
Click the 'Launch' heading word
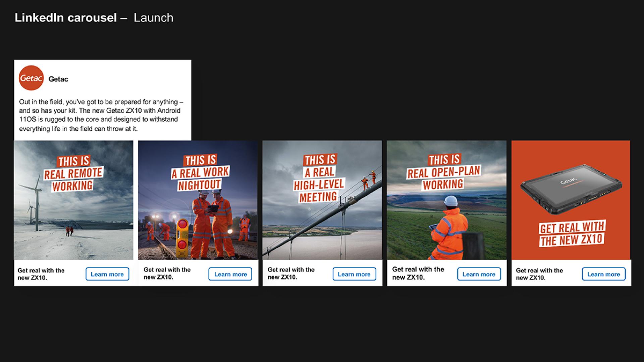tap(153, 18)
